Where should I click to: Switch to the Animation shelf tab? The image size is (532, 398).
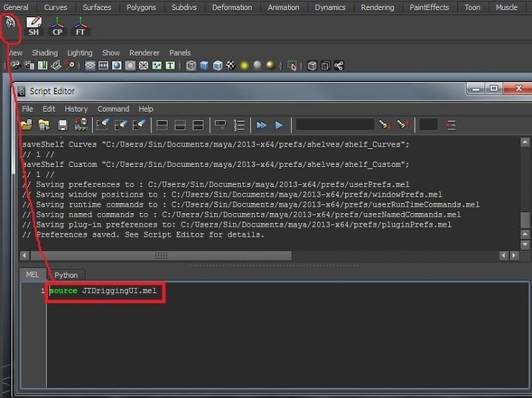coord(284,7)
